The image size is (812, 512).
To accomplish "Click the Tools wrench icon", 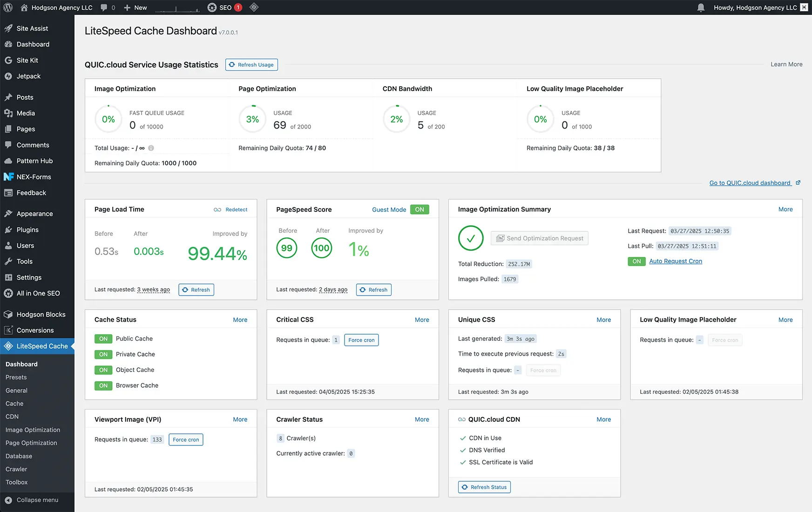I will click(x=8, y=262).
